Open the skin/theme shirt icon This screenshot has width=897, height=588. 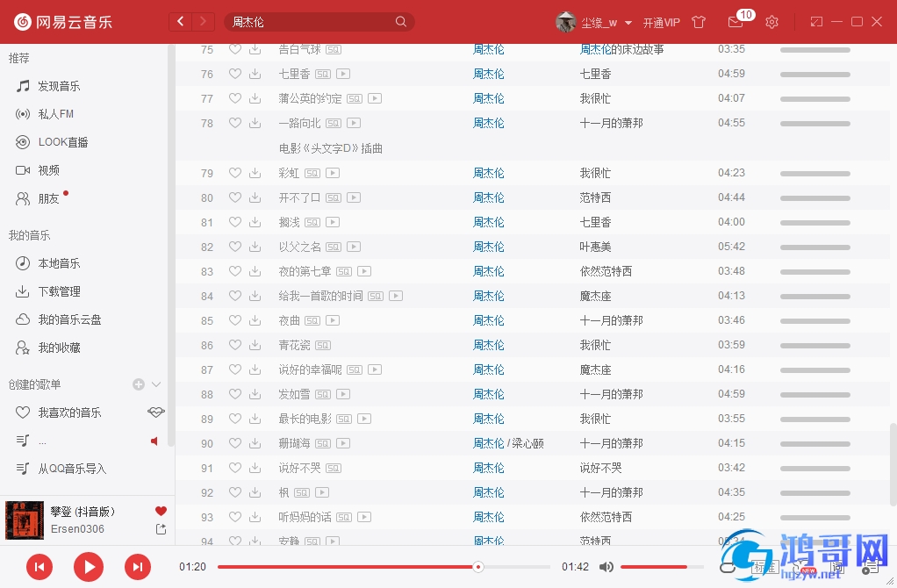click(x=699, y=22)
